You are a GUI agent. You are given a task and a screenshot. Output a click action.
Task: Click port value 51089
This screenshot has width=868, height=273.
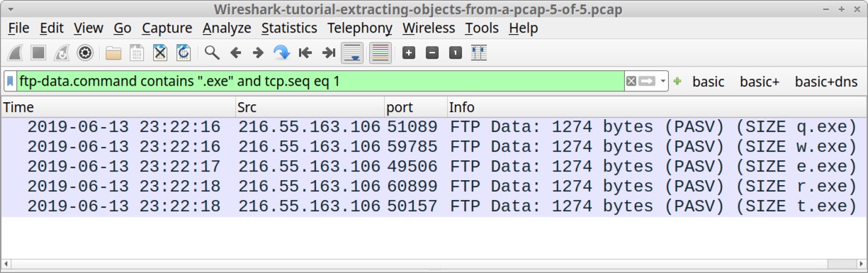(412, 127)
